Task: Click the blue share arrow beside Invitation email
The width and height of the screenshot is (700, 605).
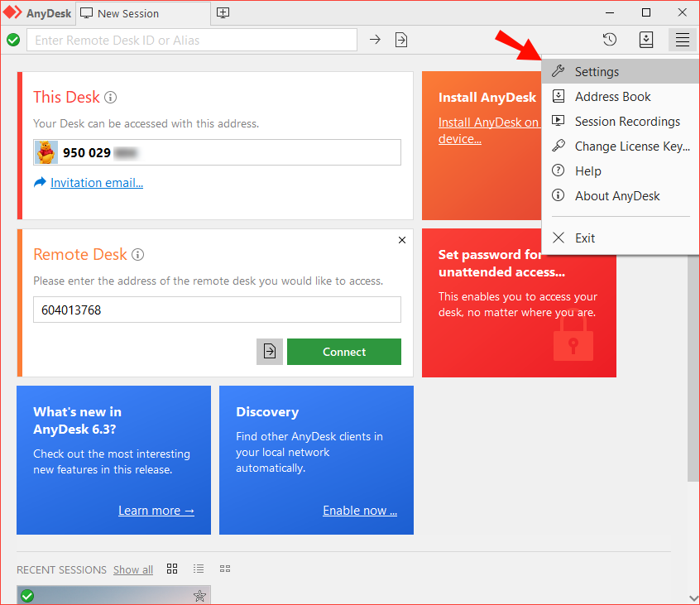Action: pos(40,182)
